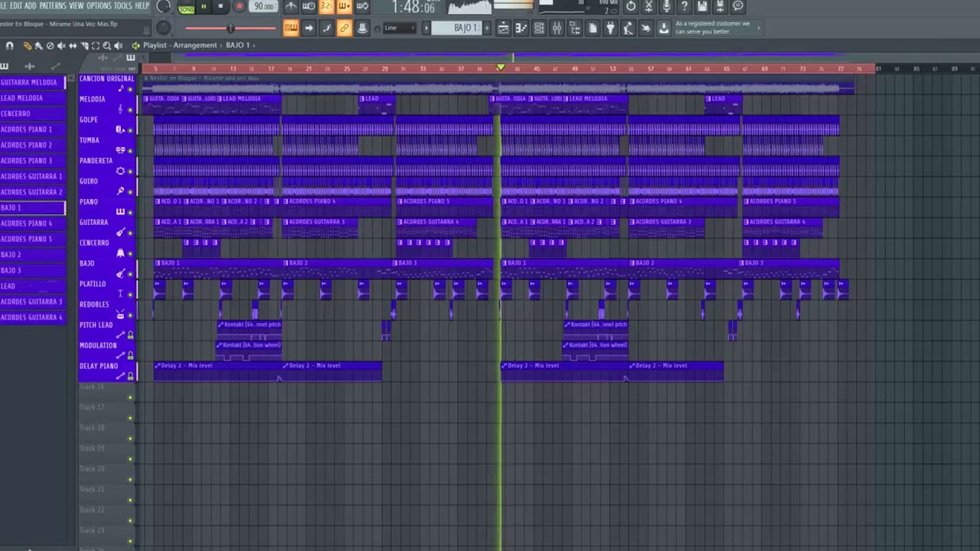
Task: Click the time display 1:48:06
Action: tap(413, 8)
